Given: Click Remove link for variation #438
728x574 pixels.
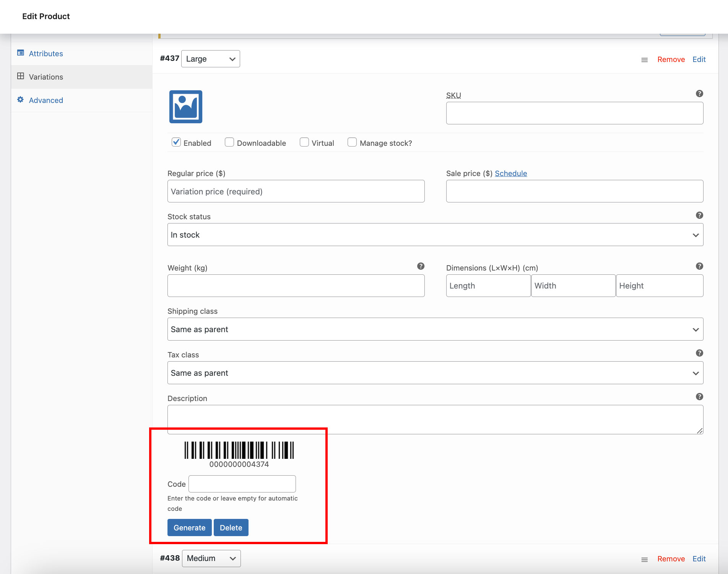Looking at the screenshot, I should click(x=671, y=559).
